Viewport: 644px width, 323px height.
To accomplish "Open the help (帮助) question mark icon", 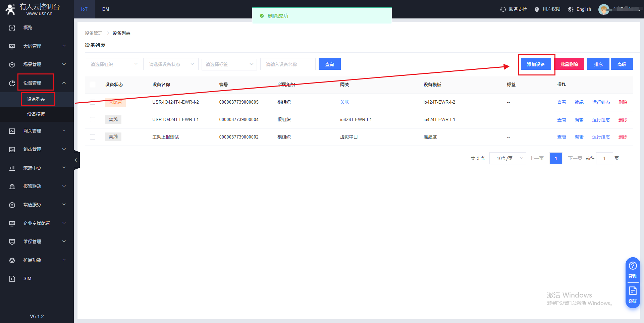I will point(633,266).
